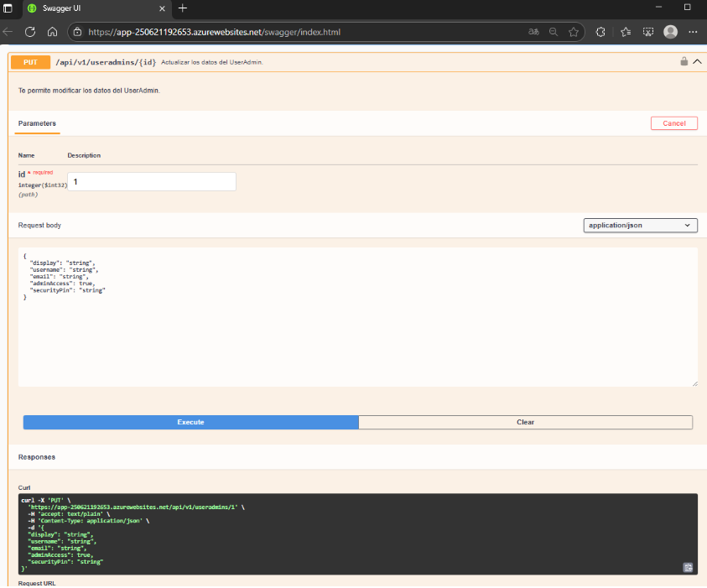The width and height of the screenshot is (707, 588).
Task: Click the 'Request body' label
Action: pyautogui.click(x=39, y=225)
